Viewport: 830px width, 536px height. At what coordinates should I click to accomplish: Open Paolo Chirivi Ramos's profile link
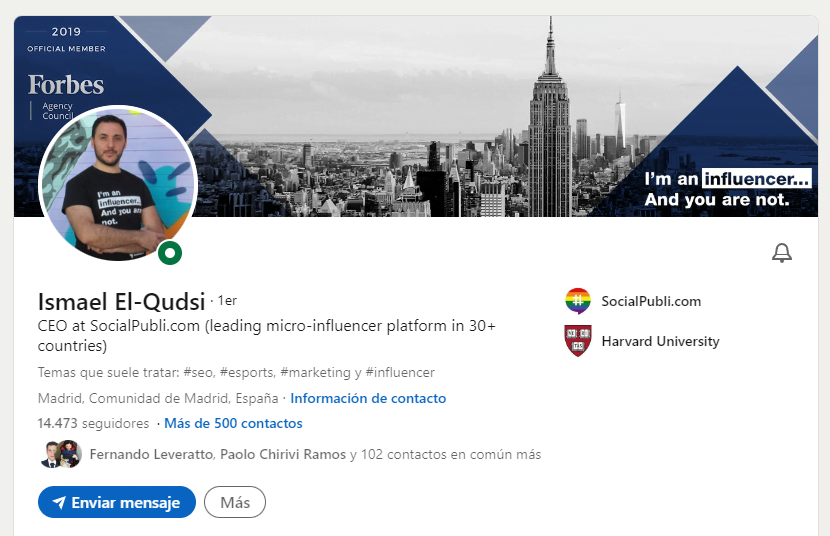click(x=282, y=454)
